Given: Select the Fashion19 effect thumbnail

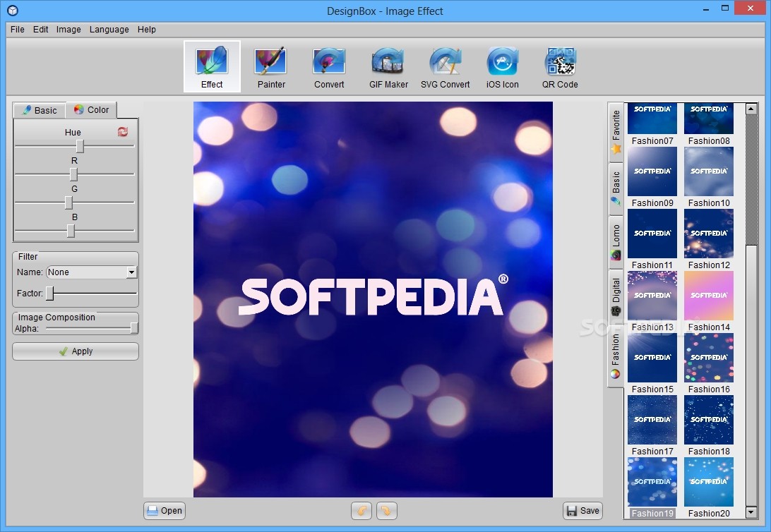Looking at the screenshot, I should point(652,482).
